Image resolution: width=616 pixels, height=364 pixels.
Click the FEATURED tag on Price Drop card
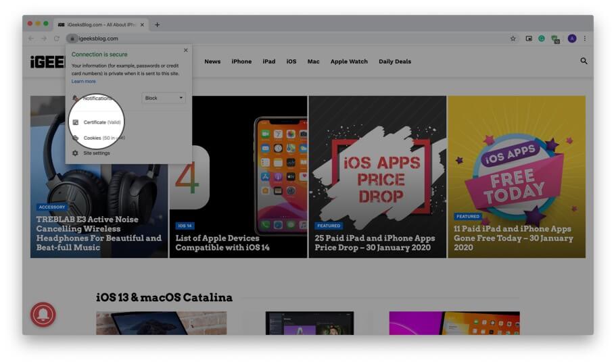(x=329, y=226)
